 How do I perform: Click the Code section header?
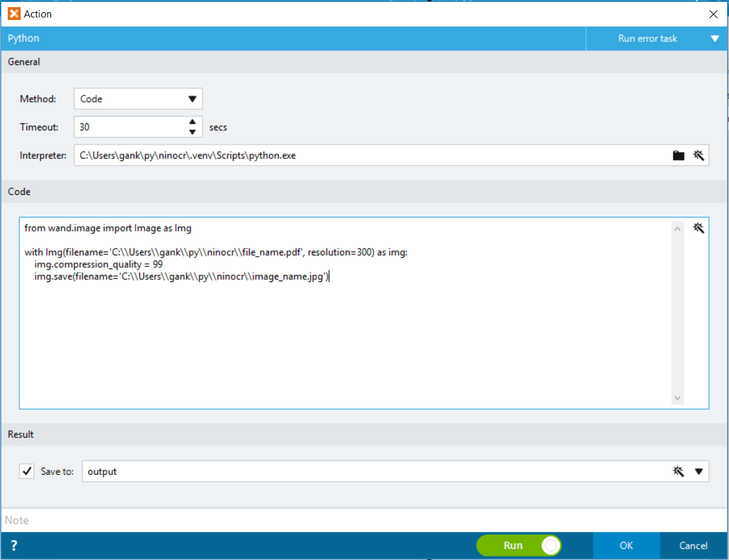[x=364, y=192]
